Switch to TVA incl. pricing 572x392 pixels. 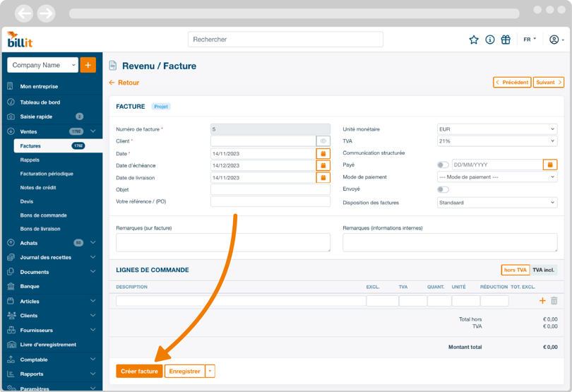[543, 270]
